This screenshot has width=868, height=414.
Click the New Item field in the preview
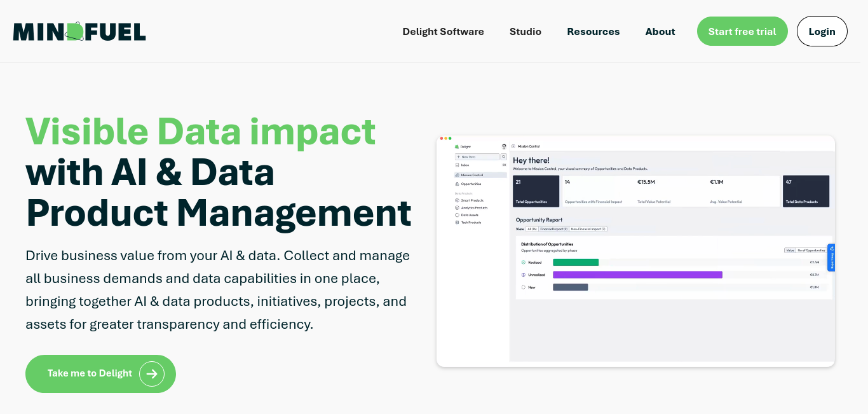[x=477, y=156]
